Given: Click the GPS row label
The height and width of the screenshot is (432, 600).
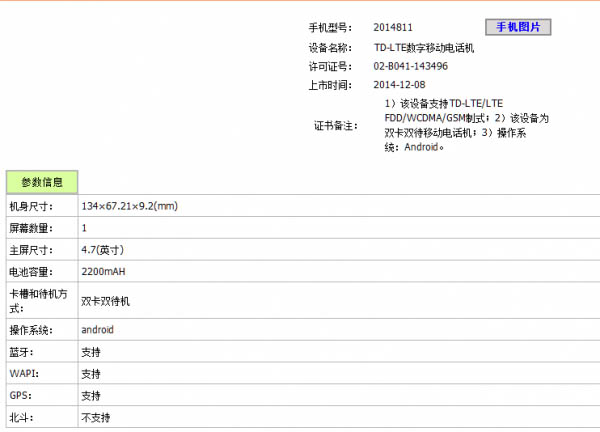Looking at the screenshot, I should coord(21,395).
